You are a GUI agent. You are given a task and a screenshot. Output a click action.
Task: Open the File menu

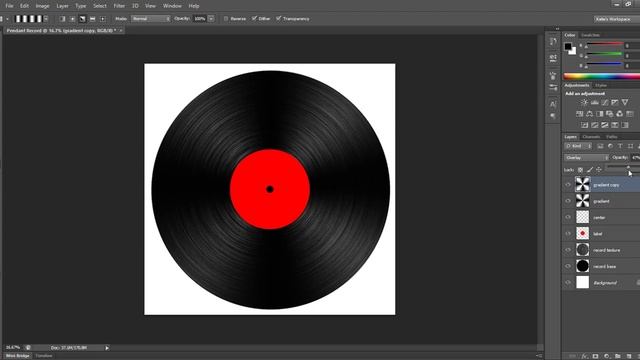coord(9,6)
